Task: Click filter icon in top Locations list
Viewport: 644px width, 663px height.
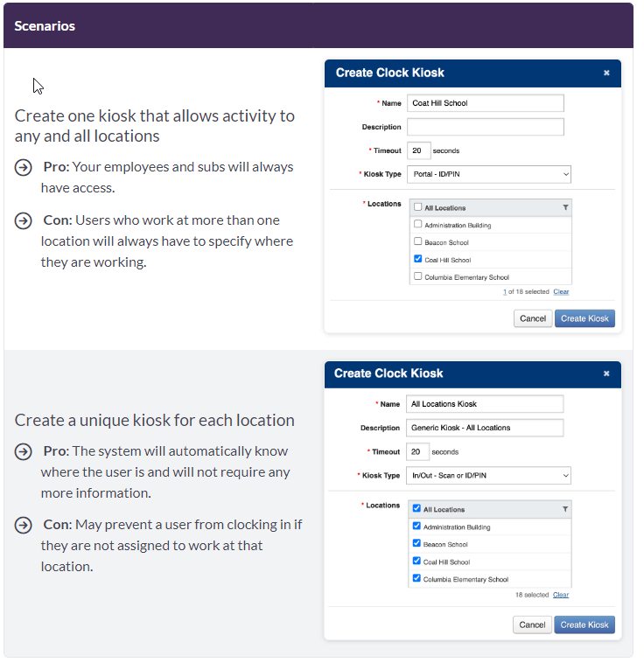Action: (565, 208)
